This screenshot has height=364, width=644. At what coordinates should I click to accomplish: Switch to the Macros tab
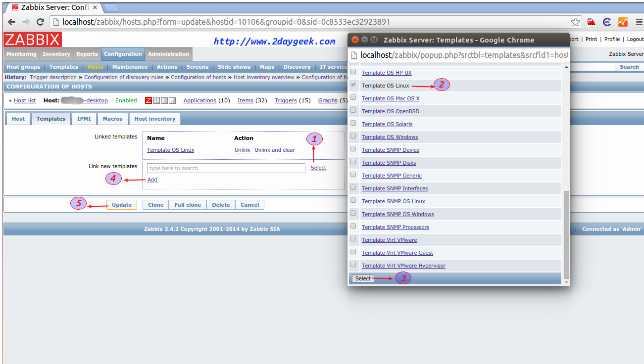113,119
